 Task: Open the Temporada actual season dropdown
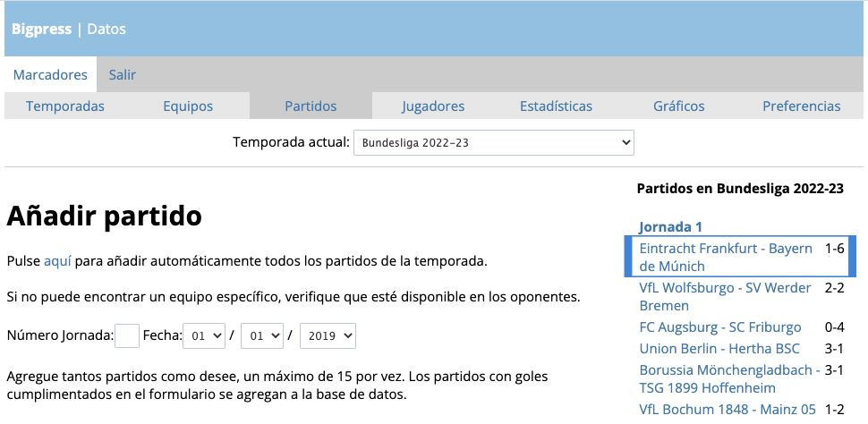point(493,143)
